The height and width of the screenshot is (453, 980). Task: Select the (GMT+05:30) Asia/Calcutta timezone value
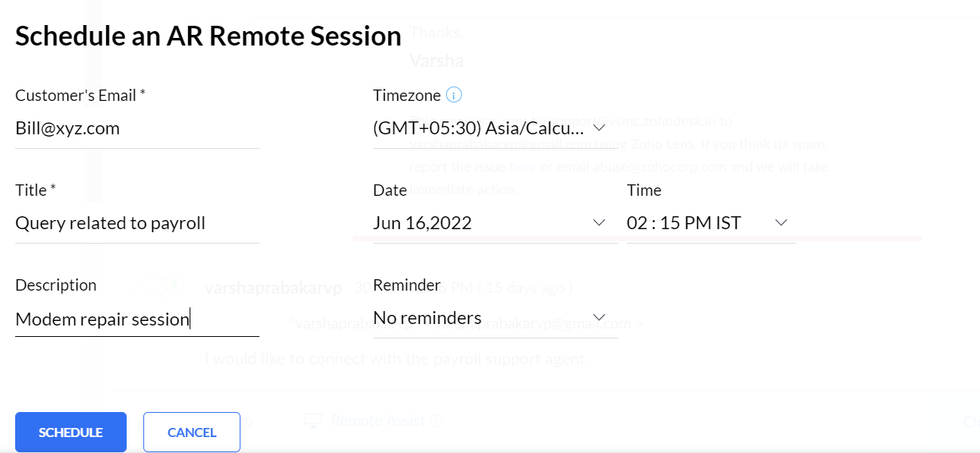[x=478, y=128]
